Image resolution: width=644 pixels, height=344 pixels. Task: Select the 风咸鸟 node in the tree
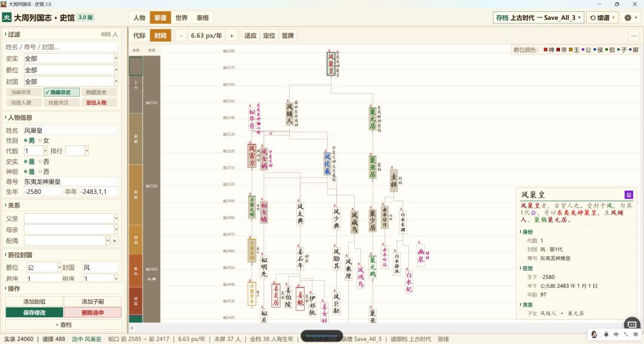354,222
